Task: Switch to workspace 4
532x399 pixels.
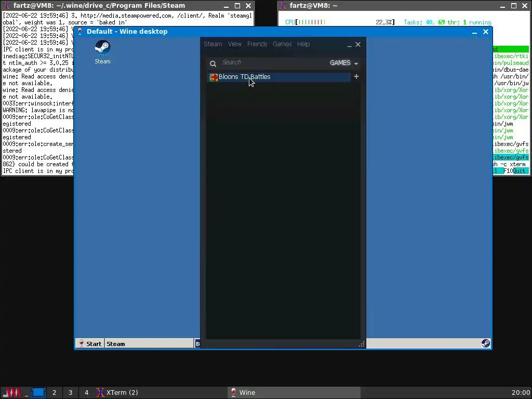Action: [x=87, y=393]
